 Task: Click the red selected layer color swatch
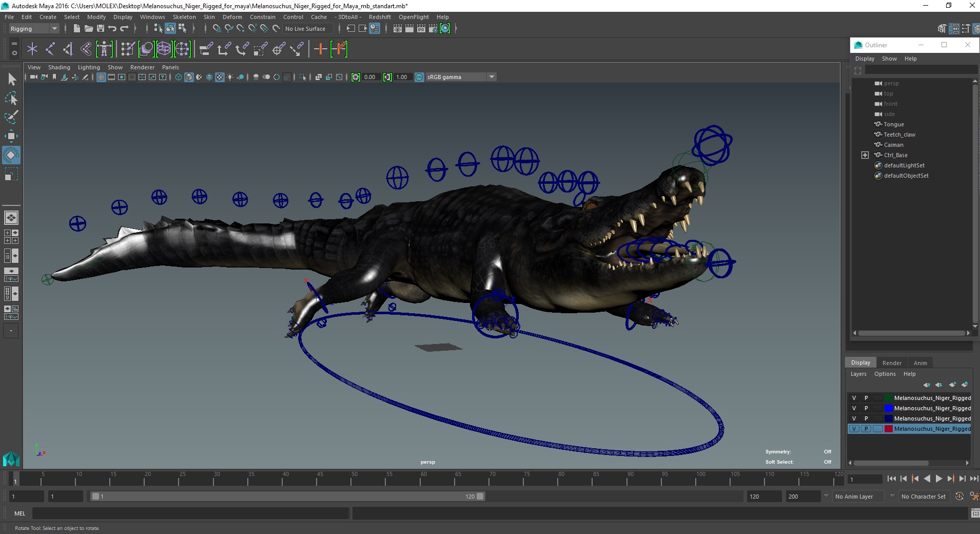click(x=889, y=429)
